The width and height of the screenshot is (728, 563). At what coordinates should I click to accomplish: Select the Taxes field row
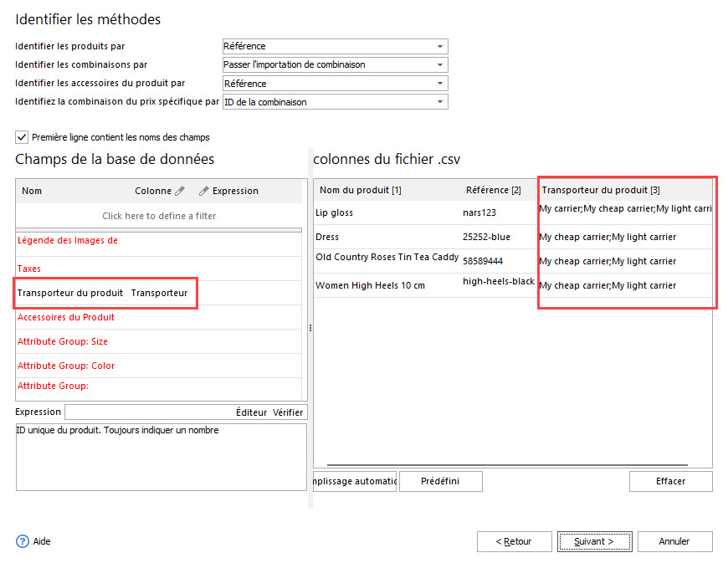(x=159, y=269)
